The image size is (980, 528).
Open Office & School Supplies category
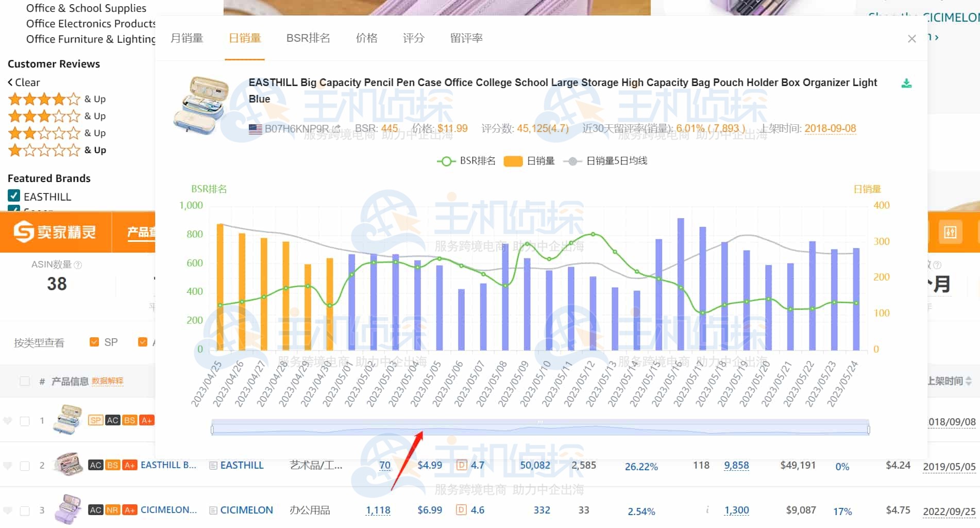point(86,8)
